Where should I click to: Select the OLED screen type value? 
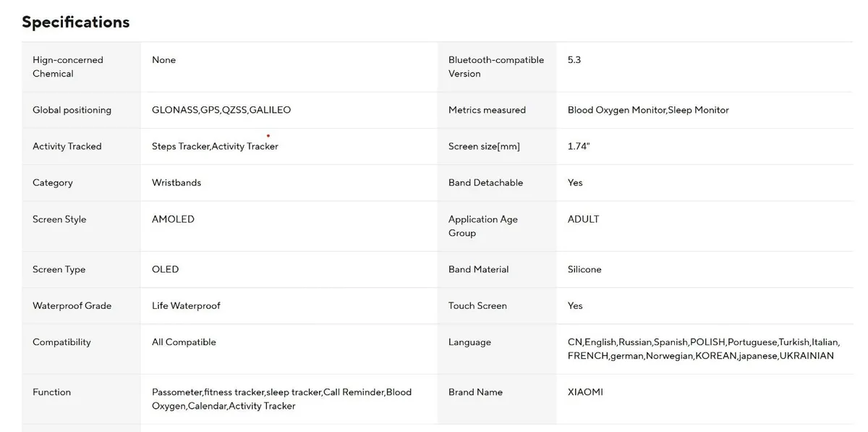pos(165,269)
